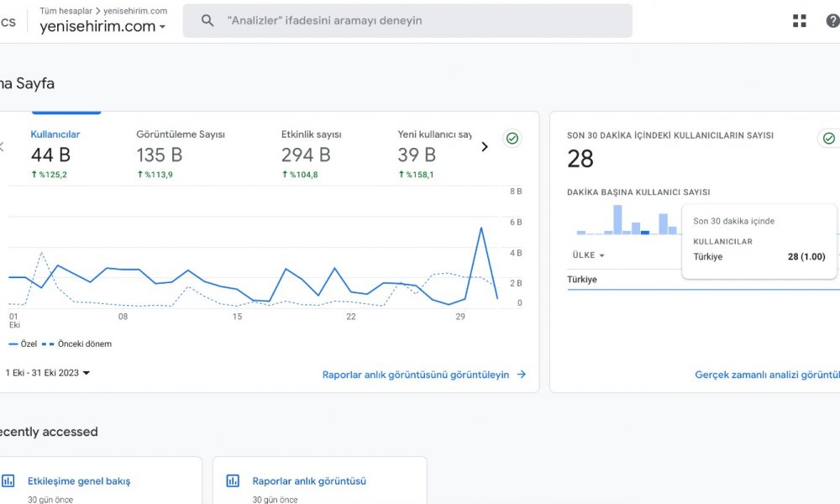Image resolution: width=840 pixels, height=504 pixels.
Task: Select the Etkinlik sayısı metric tab
Action: point(311,134)
